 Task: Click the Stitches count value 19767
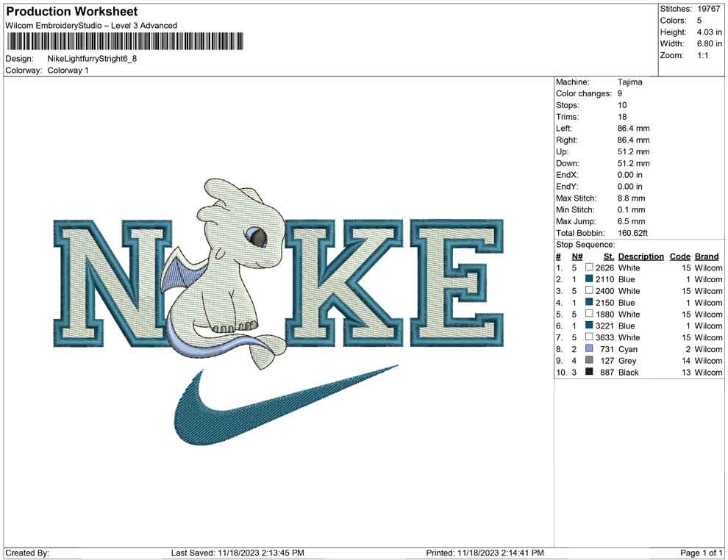tap(708, 9)
